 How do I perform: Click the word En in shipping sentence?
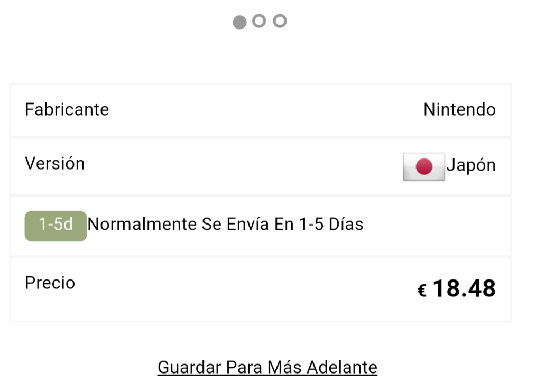pyautogui.click(x=283, y=225)
